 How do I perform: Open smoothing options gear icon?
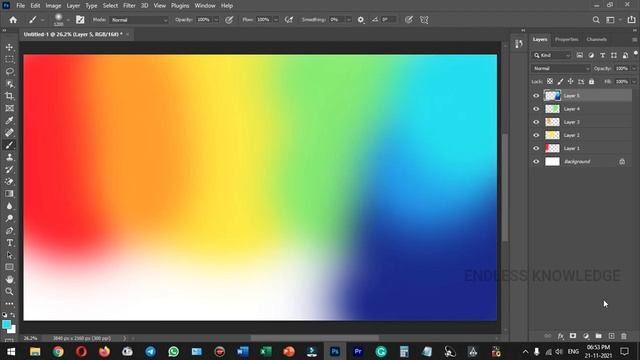coord(361,20)
